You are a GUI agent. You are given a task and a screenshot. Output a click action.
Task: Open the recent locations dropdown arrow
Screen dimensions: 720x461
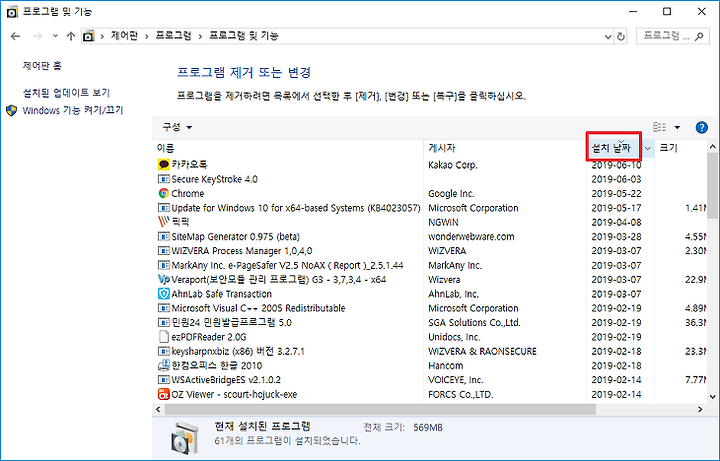[x=55, y=36]
